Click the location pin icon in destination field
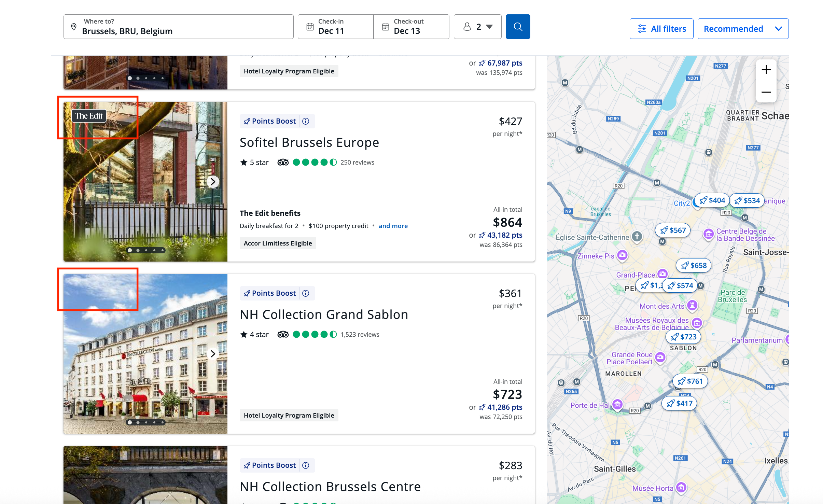Viewport: 823px width, 504px height. click(x=74, y=27)
